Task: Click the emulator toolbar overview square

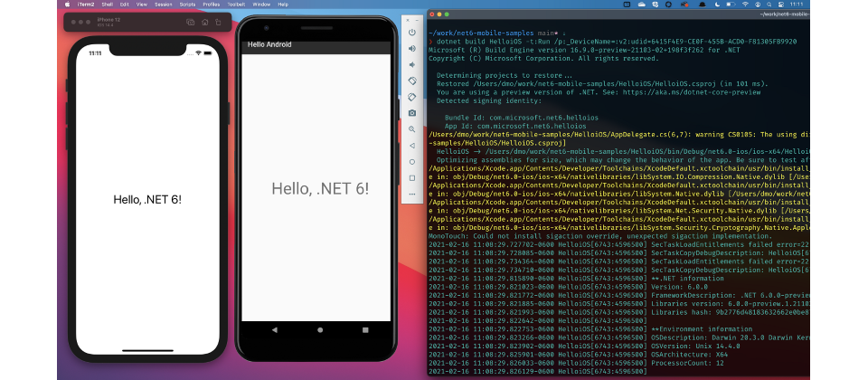Action: coord(412,178)
